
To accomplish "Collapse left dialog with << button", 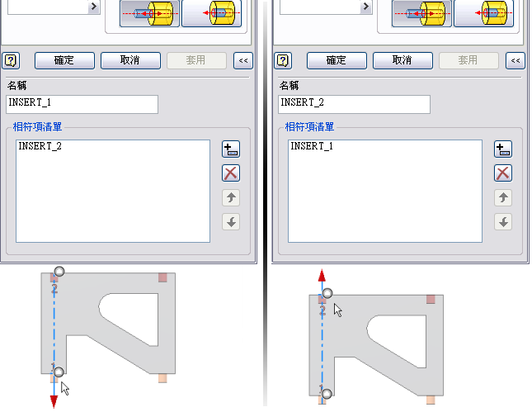I will pyautogui.click(x=243, y=61).
